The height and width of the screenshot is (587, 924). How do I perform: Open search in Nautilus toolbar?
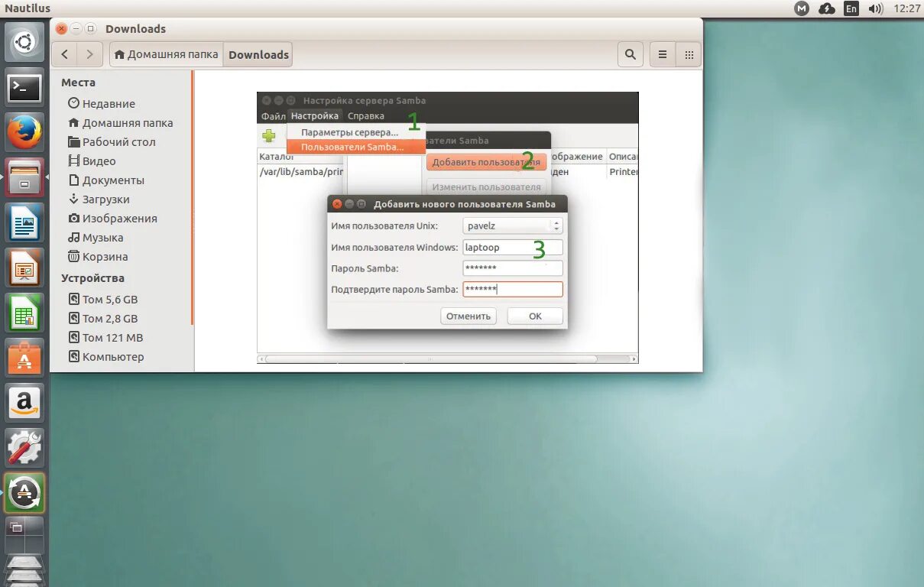(x=630, y=54)
